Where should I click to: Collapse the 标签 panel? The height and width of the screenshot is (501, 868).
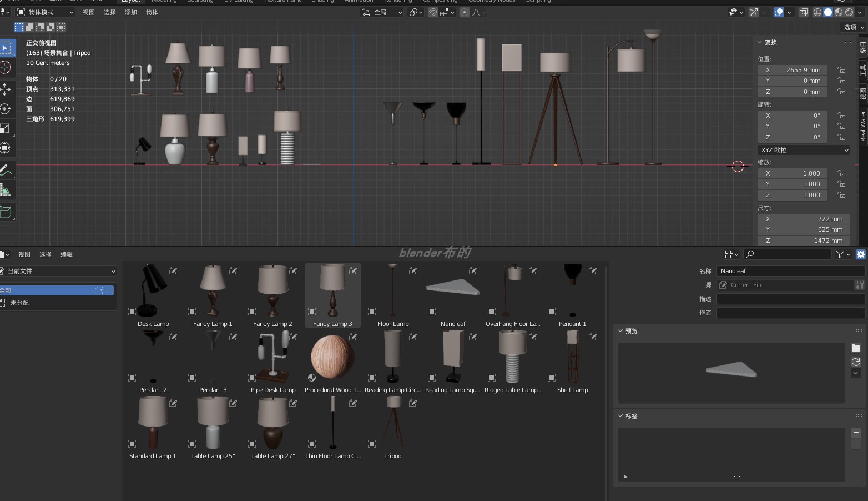628,416
